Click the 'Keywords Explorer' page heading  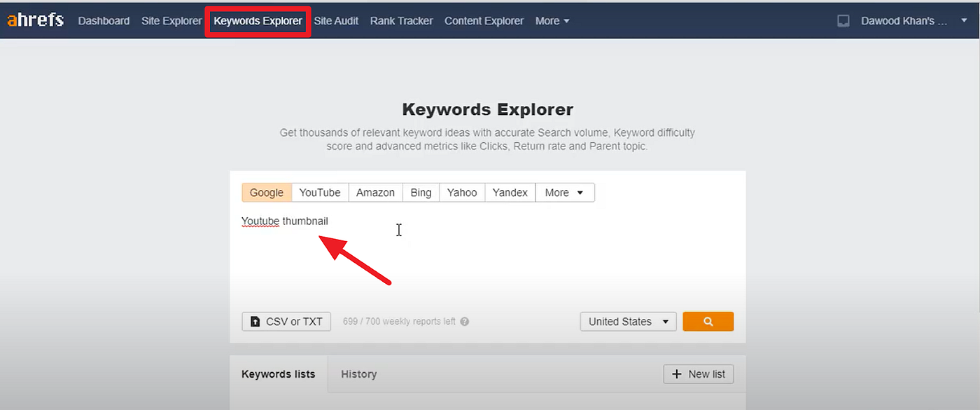tap(488, 109)
